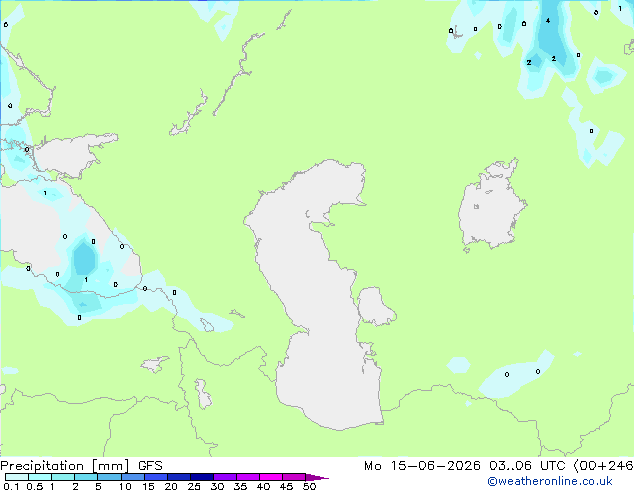Click the 'Precipitation [mm]' title text

point(64,466)
